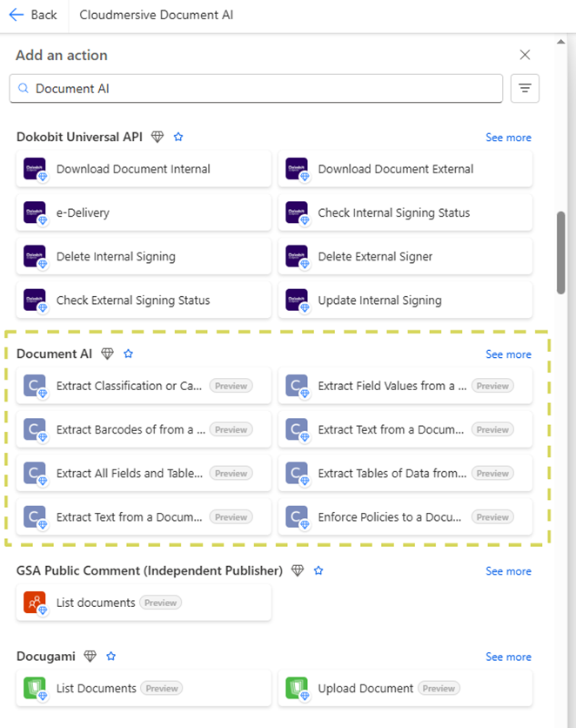The height and width of the screenshot is (728, 576).
Task: Select the Update Internal Signing action
Action: 405,300
